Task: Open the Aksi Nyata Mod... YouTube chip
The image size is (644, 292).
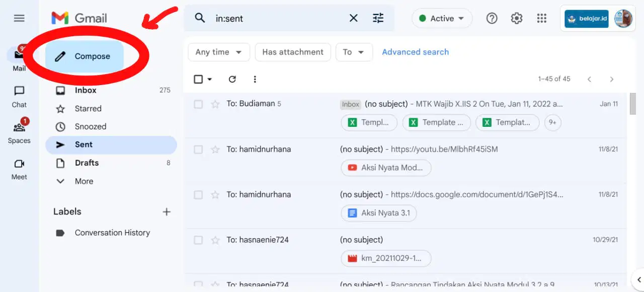Action: 386,168
